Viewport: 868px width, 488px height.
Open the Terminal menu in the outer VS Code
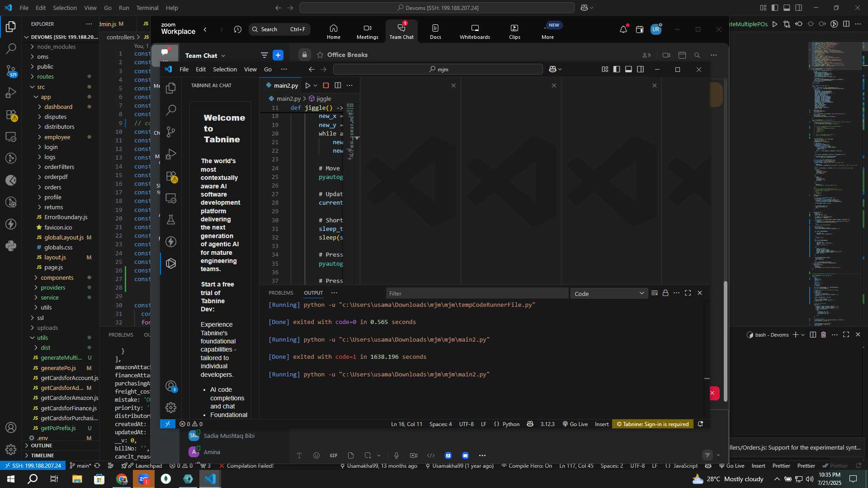coord(147,8)
